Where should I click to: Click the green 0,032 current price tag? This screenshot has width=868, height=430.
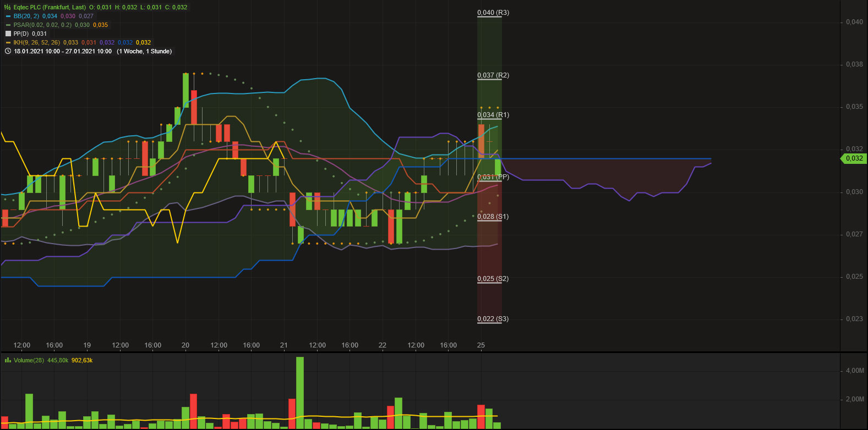[x=854, y=158]
